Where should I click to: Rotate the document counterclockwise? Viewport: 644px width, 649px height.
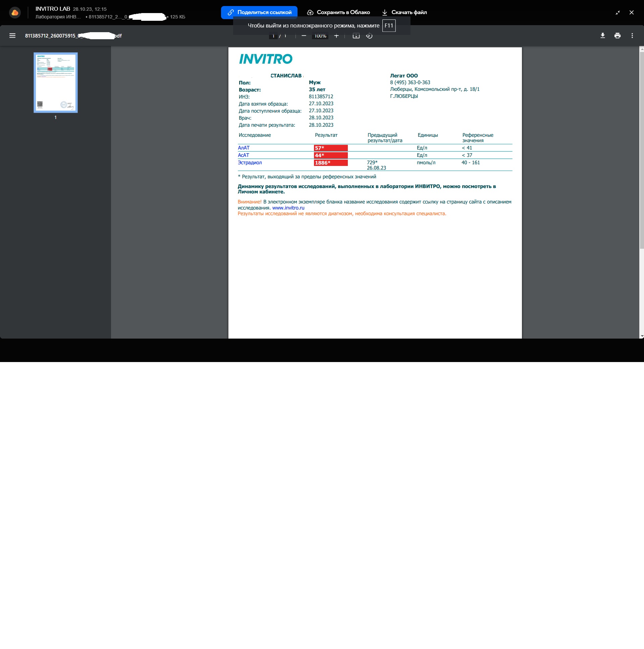(x=369, y=36)
